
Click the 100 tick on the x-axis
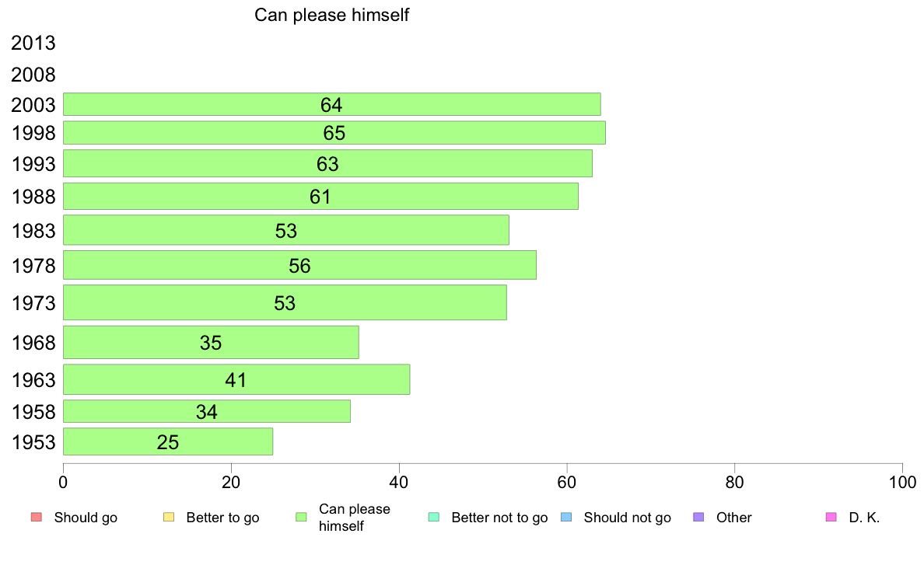point(902,483)
